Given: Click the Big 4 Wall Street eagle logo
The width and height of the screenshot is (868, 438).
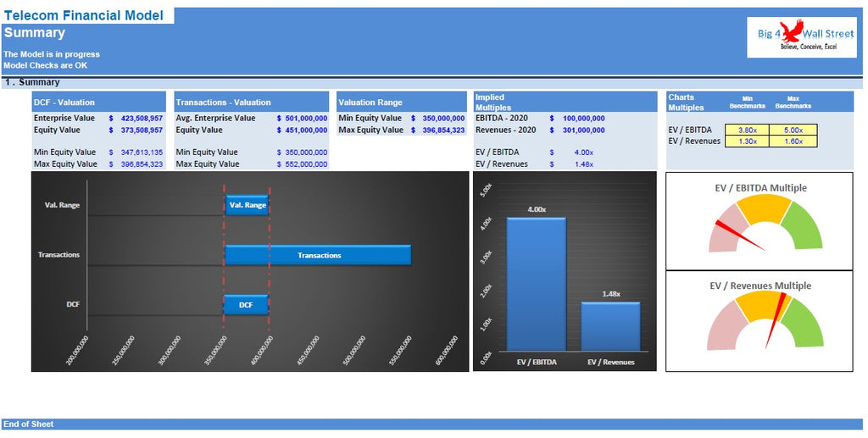Looking at the screenshot, I should [x=800, y=36].
